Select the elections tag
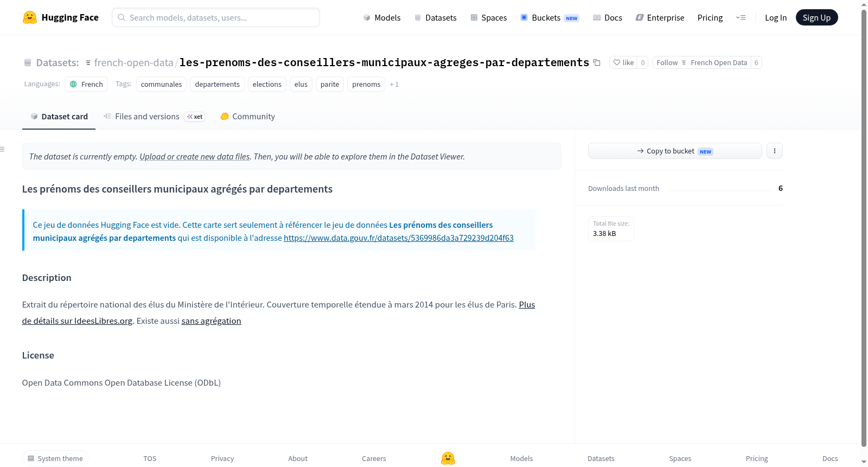Viewport: 868px width, 467px height. 267,84
